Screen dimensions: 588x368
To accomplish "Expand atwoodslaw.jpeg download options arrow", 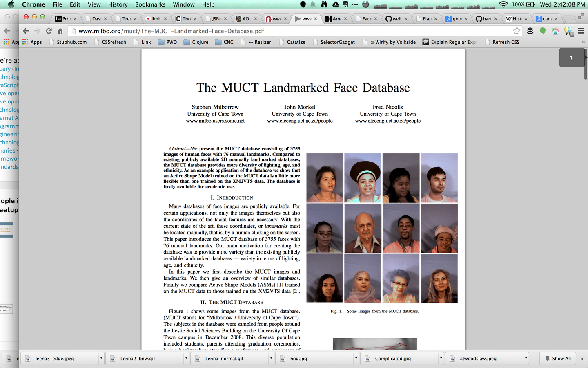I will pos(526,359).
